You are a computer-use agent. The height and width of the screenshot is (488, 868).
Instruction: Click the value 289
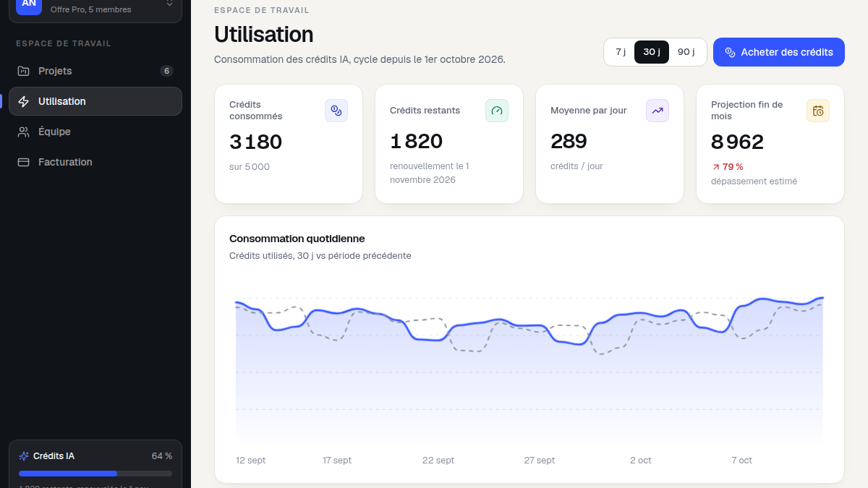pos(569,141)
